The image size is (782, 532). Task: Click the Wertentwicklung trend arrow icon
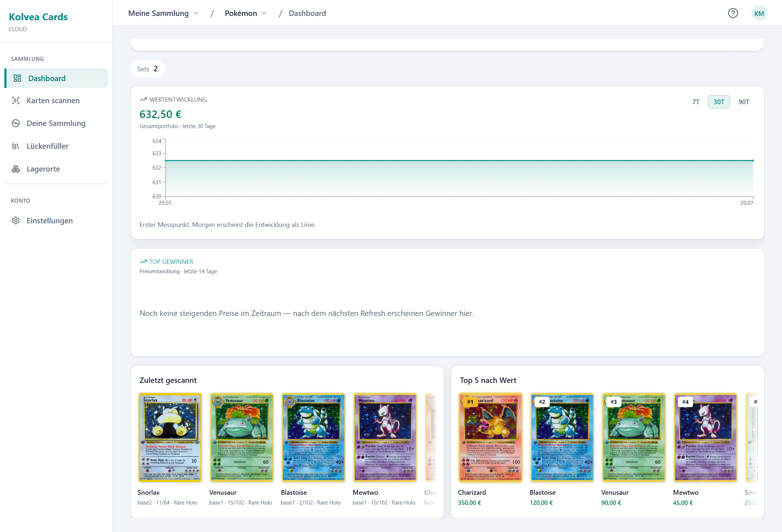click(143, 100)
